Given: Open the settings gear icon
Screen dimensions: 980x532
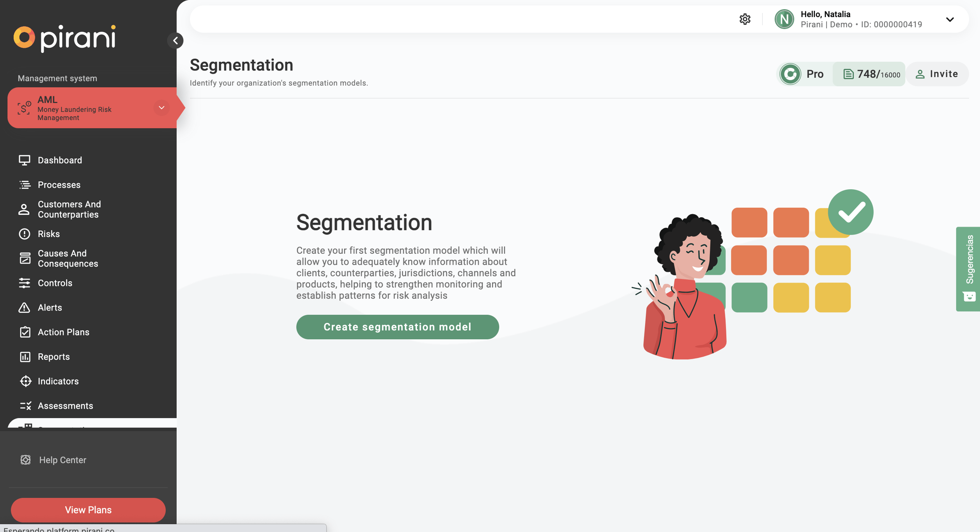Looking at the screenshot, I should pos(744,19).
